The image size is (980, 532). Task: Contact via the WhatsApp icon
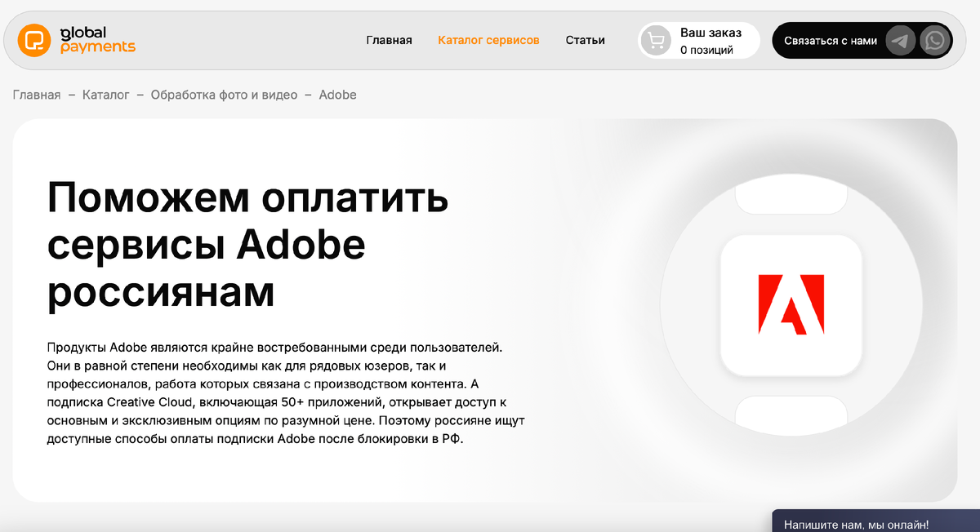934,40
